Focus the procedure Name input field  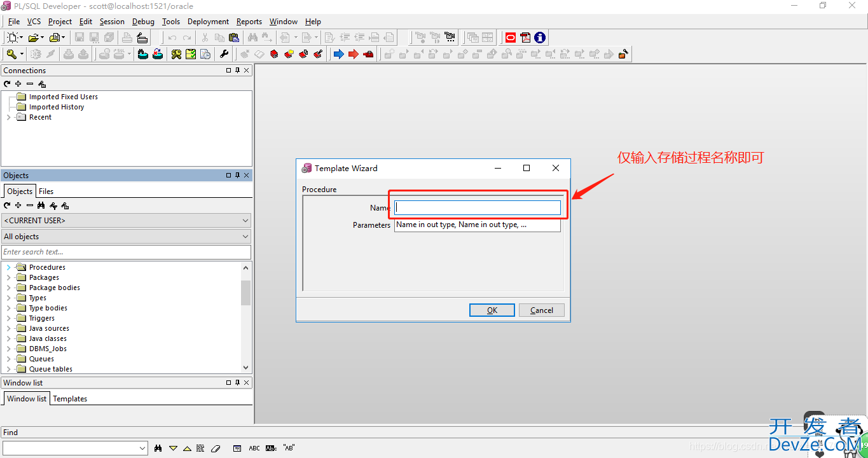point(478,207)
